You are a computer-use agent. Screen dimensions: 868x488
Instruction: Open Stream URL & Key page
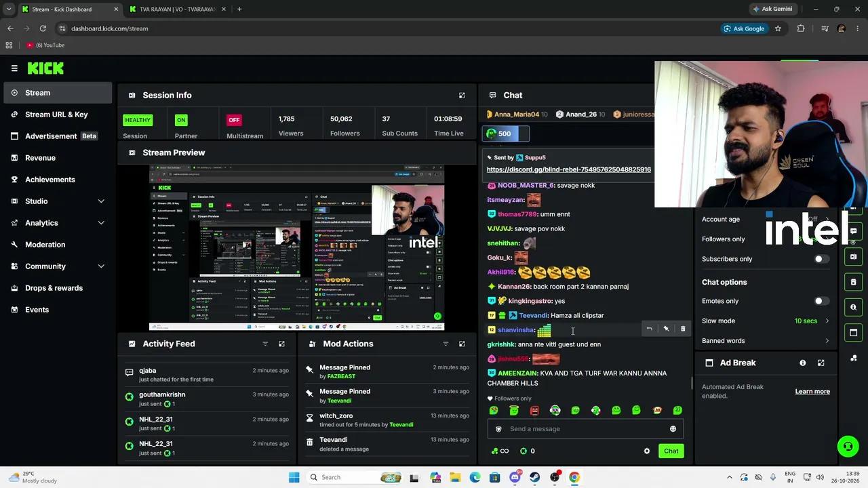58,115
